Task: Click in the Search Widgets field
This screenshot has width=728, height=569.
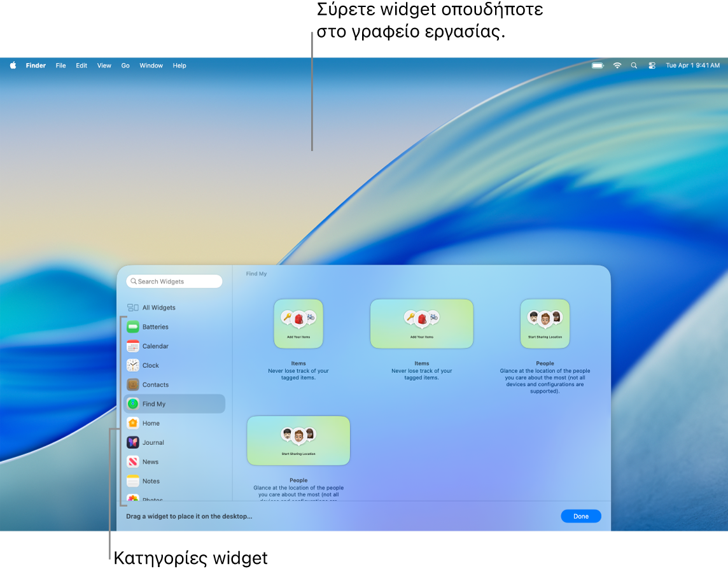Action: pyautogui.click(x=174, y=281)
